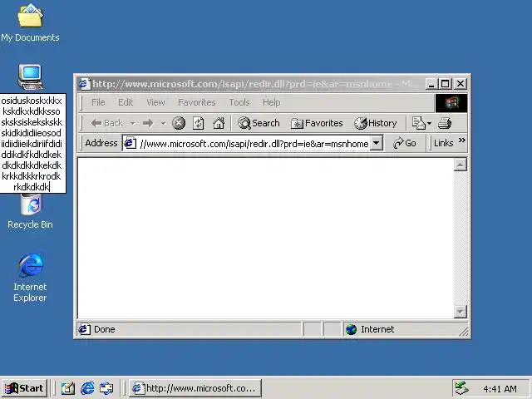The image size is (532, 399).
Task: Click the Go button
Action: tap(405, 143)
